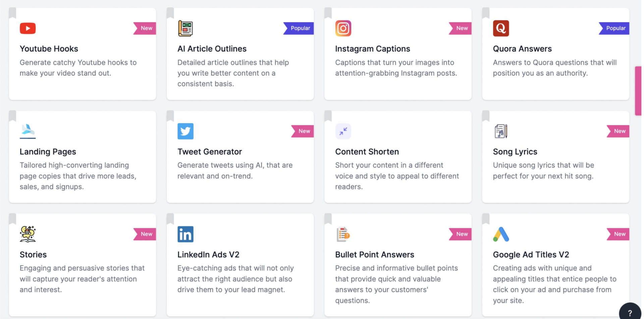Toggle bookmark on Youtube Hooks card
The height and width of the screenshot is (319, 644).
(x=12, y=13)
